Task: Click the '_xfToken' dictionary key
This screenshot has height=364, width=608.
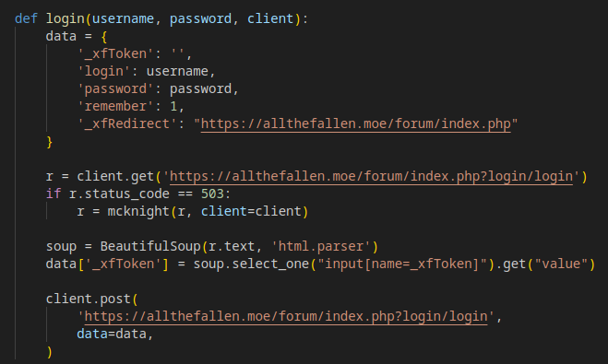Action: pos(115,53)
